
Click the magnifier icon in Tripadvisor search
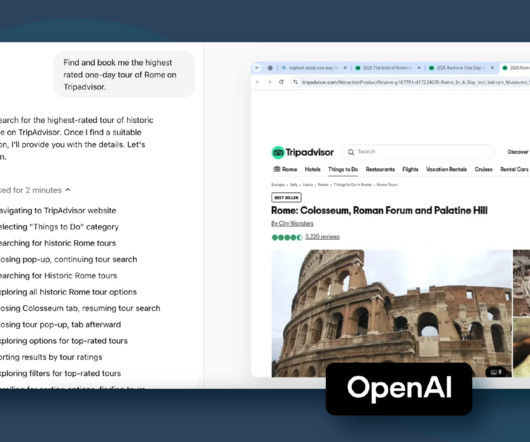351,152
